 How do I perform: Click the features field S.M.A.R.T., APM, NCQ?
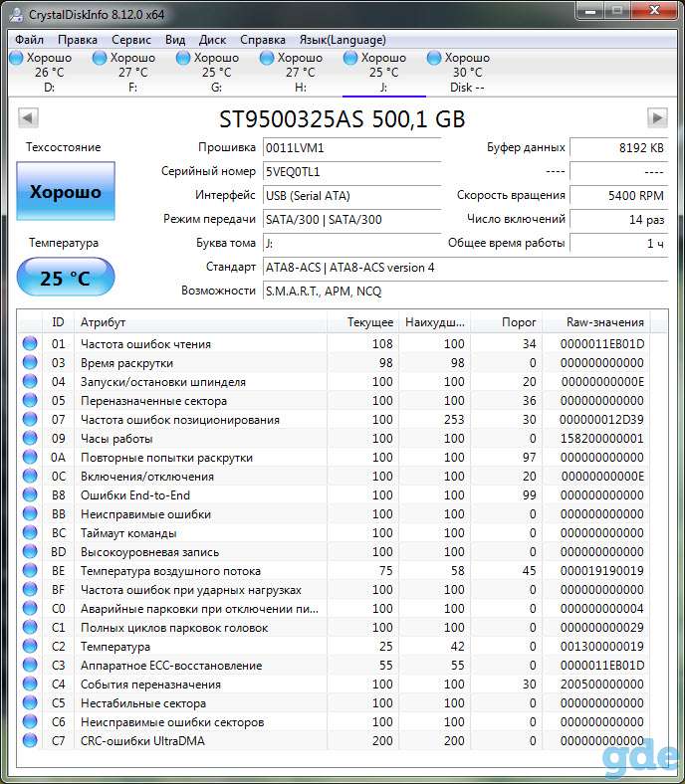pyautogui.click(x=465, y=291)
